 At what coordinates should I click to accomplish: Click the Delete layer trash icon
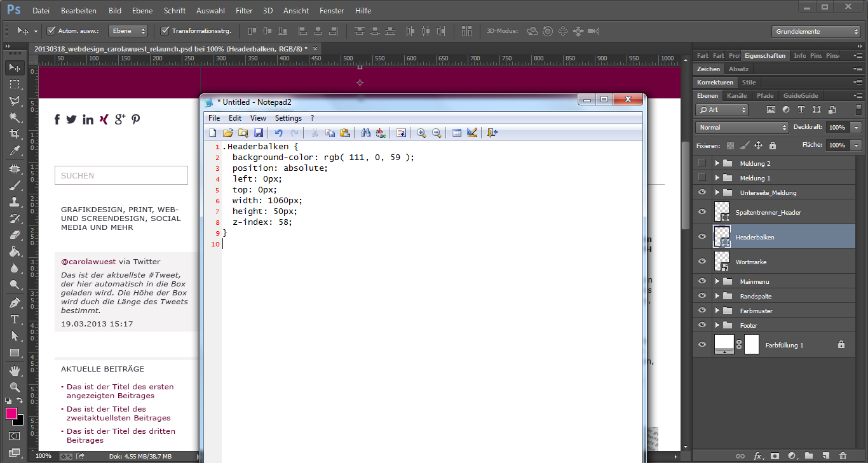[x=843, y=456]
